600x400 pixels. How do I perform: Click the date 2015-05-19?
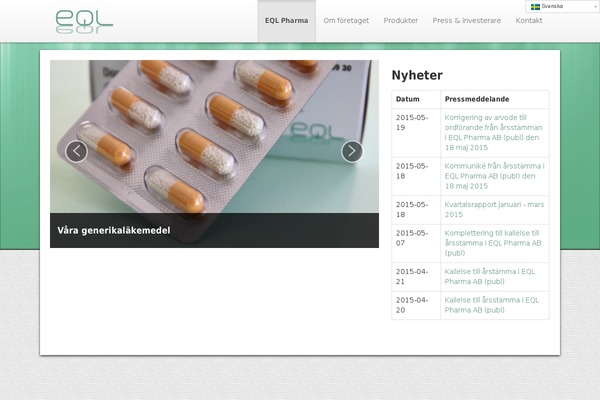click(412, 122)
